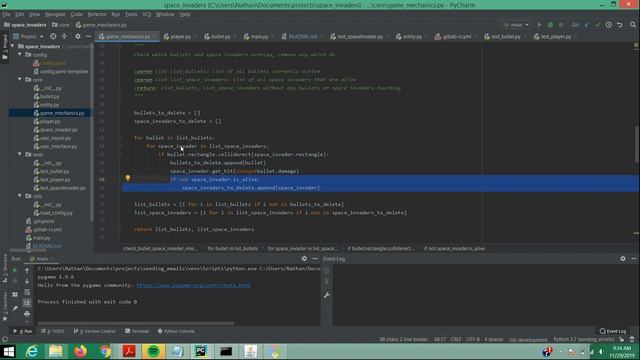The image size is (640, 360).
Task: Switch to the test_bullet.py editor tab
Action: (x=504, y=36)
